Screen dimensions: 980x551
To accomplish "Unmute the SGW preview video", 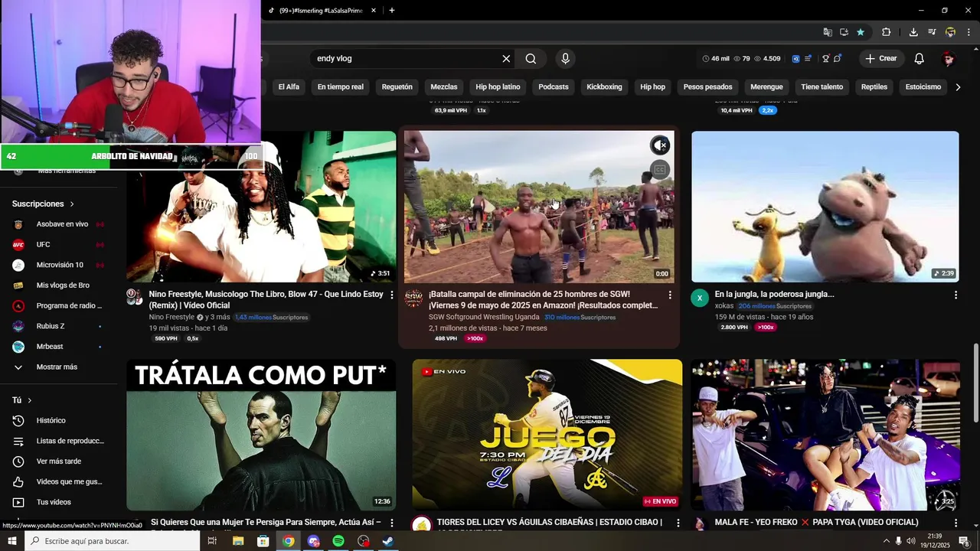I will coord(660,145).
